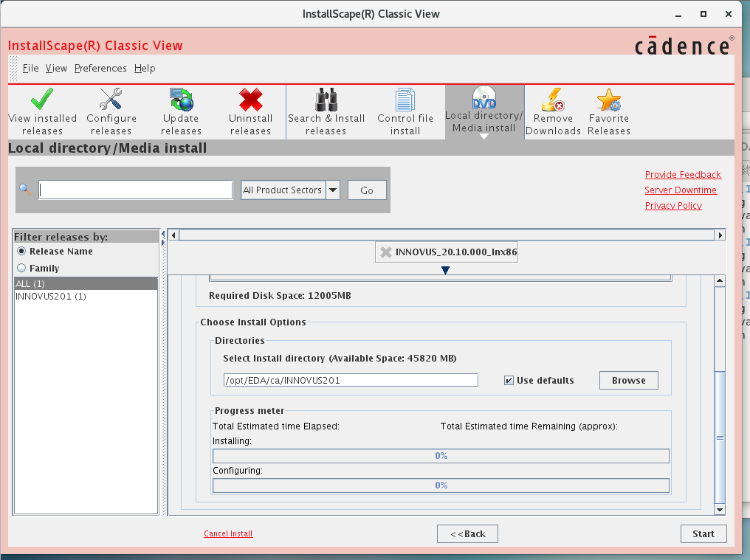Select the Release Name radio button
This screenshot has width=750, height=560.
pyautogui.click(x=21, y=252)
